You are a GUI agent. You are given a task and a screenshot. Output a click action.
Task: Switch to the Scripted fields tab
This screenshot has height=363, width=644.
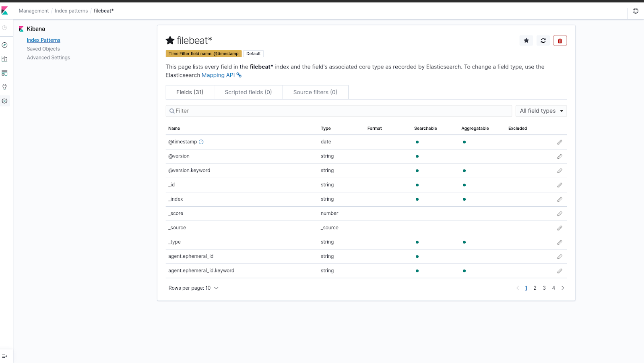[248, 92]
